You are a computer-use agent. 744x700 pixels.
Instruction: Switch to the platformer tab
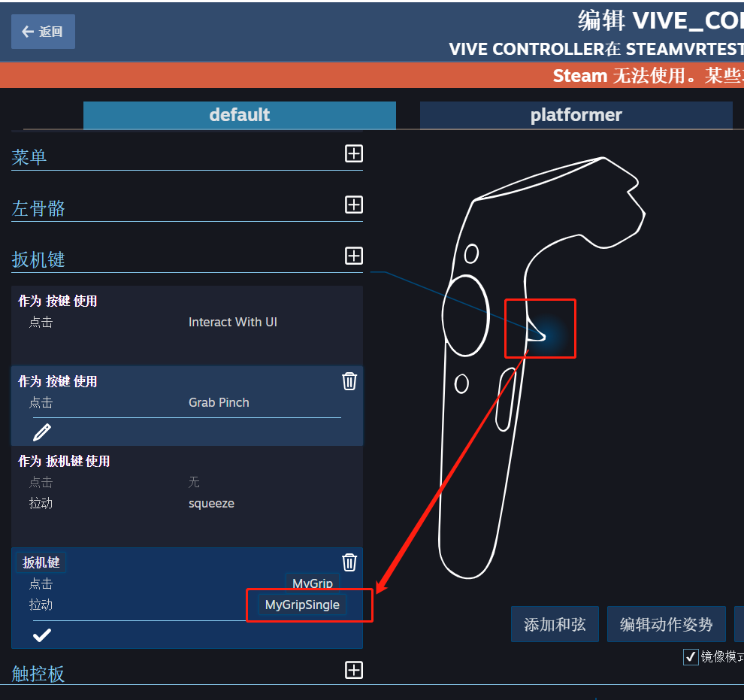point(576,115)
